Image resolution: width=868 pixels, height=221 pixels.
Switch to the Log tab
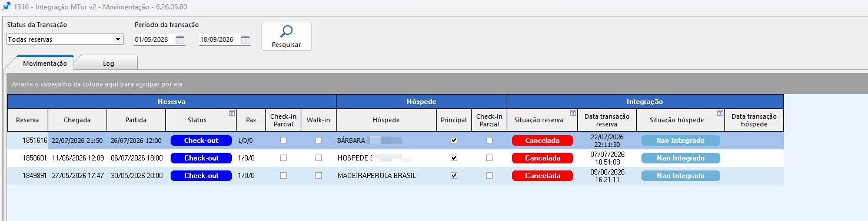108,63
